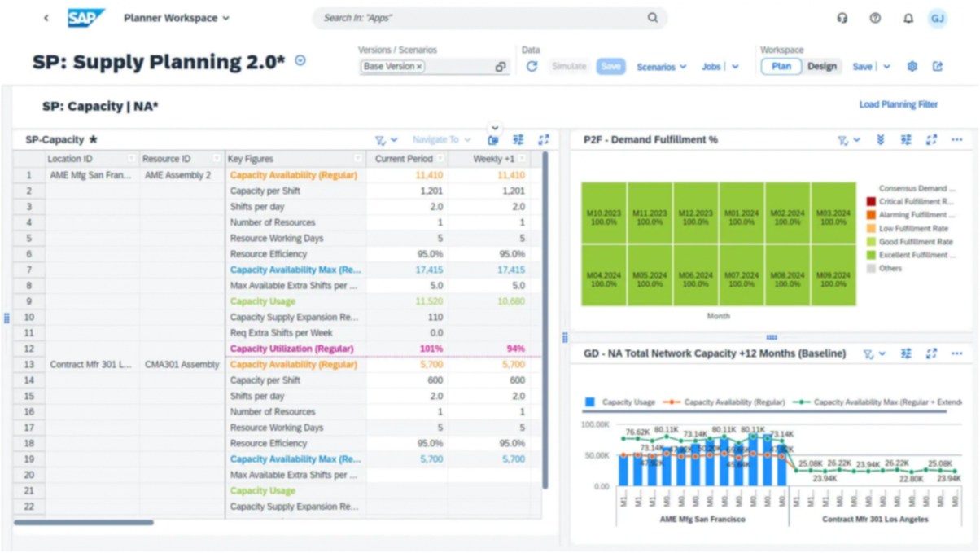Select the Current Period column header
Screen dimensions: 980x553
[403, 159]
